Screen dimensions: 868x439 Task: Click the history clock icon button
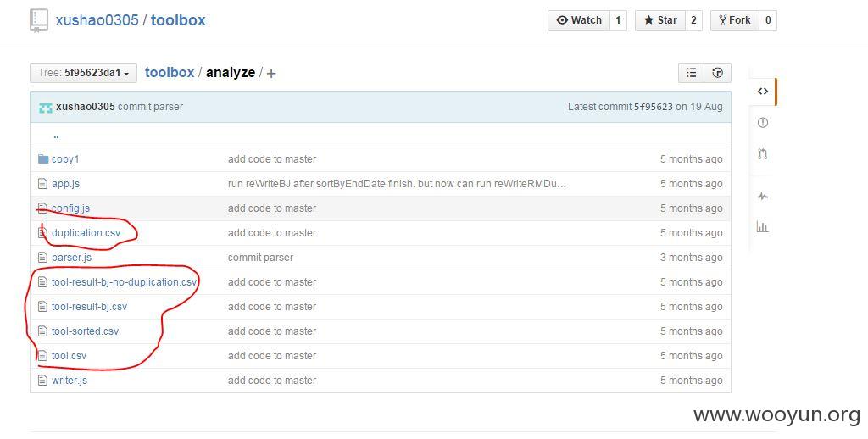point(717,73)
